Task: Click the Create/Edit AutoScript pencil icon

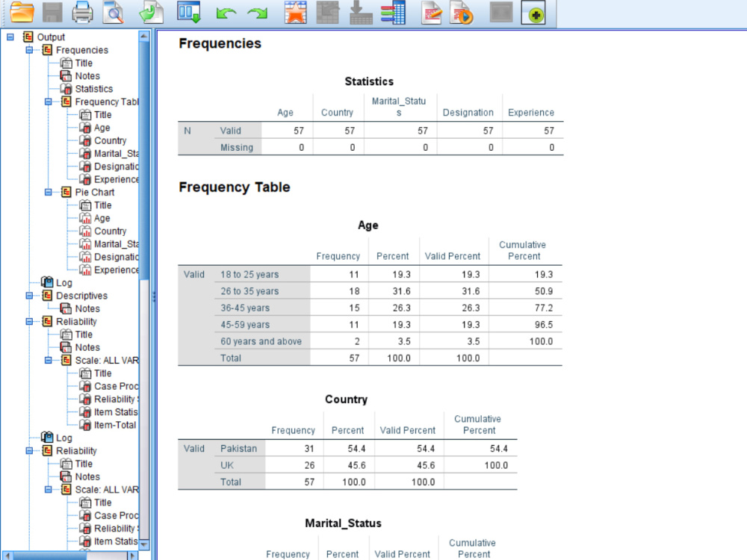Action: click(431, 13)
